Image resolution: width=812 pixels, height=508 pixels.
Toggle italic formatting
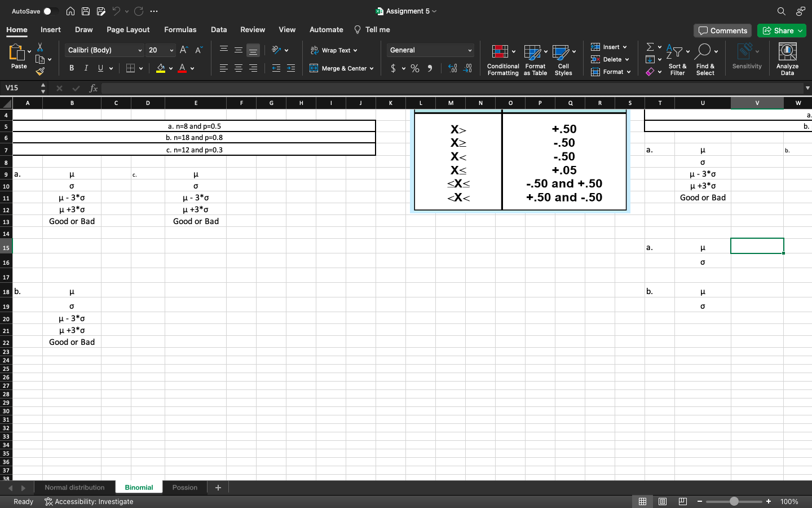[85, 68]
